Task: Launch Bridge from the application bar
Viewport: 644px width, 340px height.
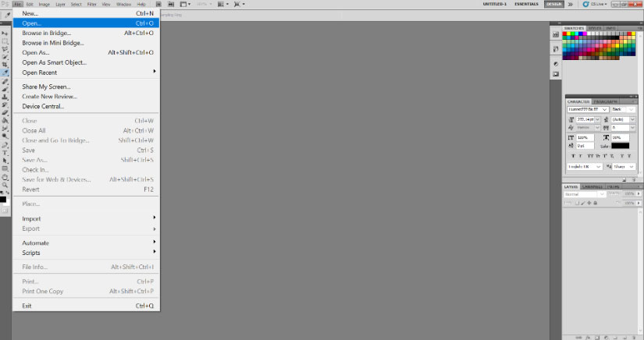Action: [158, 4]
